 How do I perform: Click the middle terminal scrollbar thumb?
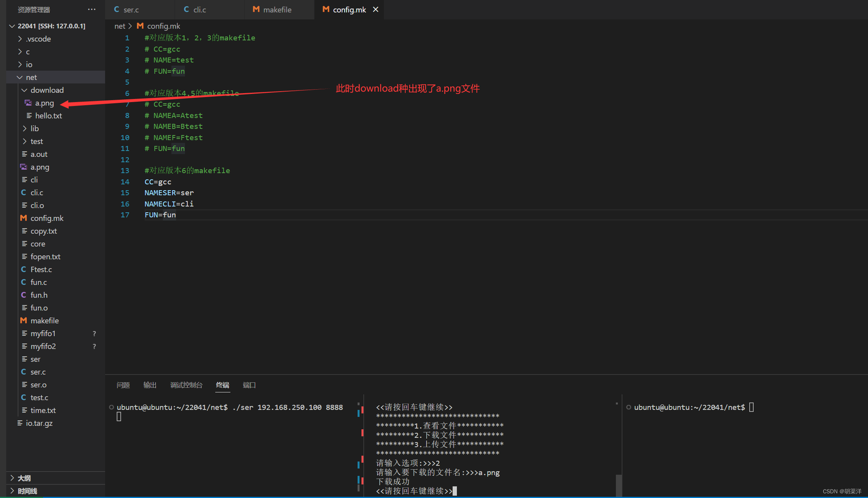click(x=619, y=485)
